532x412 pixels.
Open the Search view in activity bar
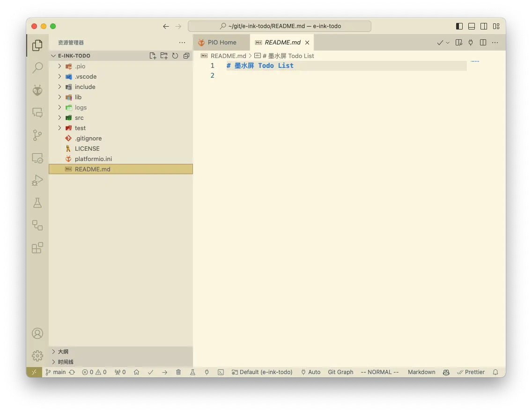click(x=37, y=68)
